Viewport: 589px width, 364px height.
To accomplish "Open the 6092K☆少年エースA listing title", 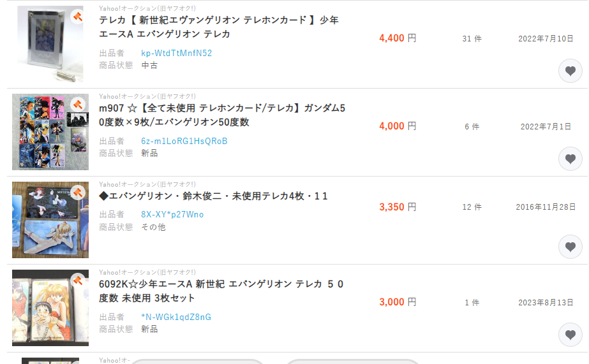I will [221, 291].
